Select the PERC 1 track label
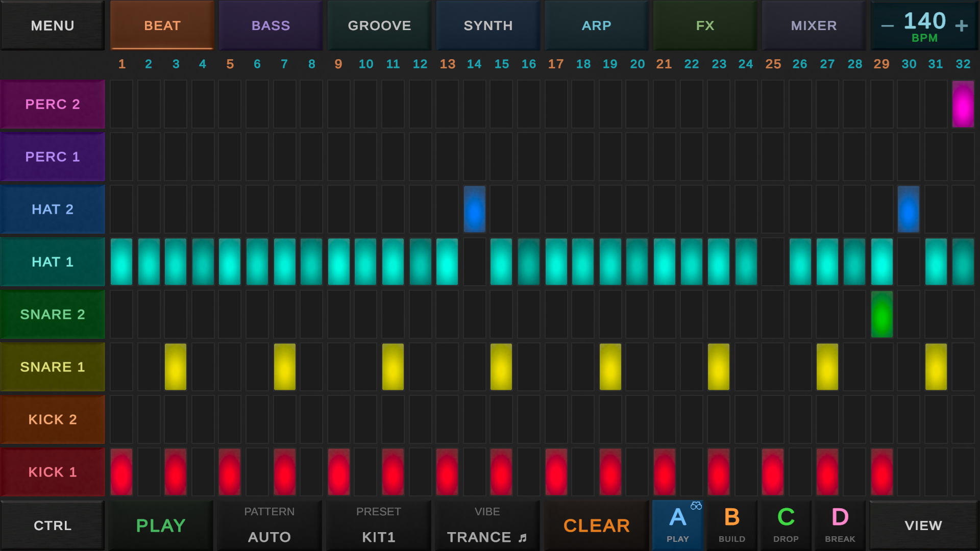 tap(53, 157)
